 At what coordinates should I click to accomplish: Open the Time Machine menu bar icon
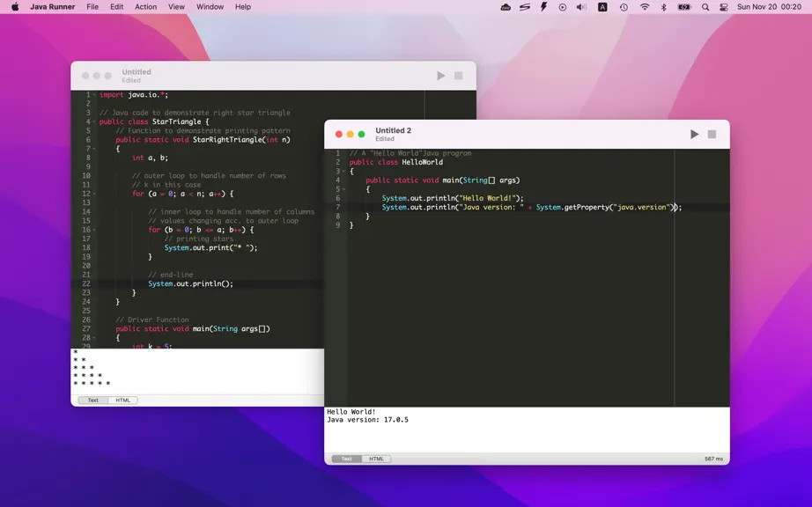[x=624, y=7]
